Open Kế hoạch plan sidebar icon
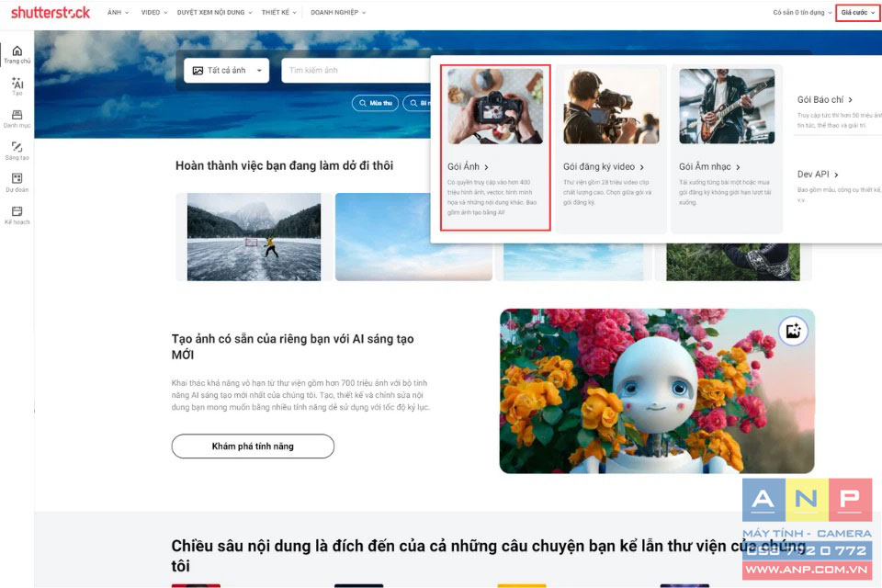 click(x=17, y=215)
